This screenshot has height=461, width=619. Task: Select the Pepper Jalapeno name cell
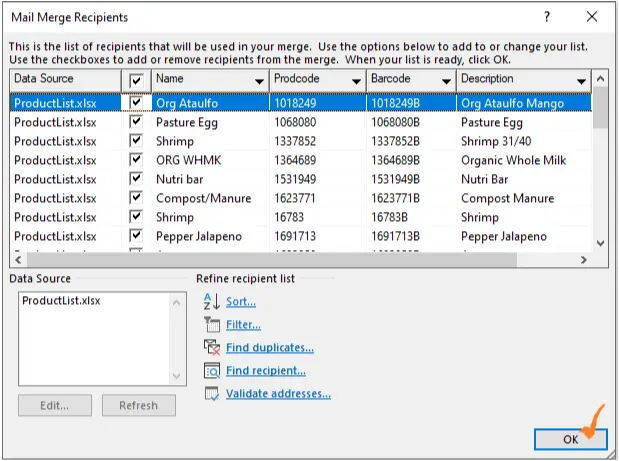[x=199, y=236]
